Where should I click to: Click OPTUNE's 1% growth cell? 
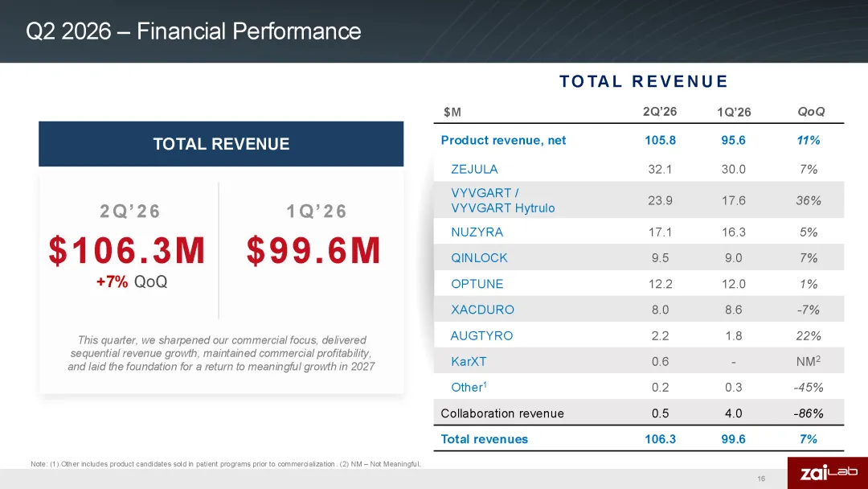[809, 284]
